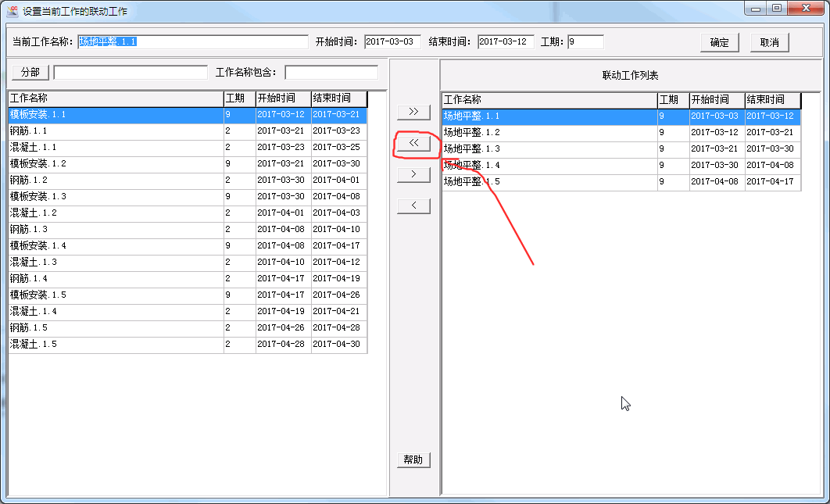Select row 混凝土.1.5
The height and width of the screenshot is (504, 830).
click(x=188, y=345)
